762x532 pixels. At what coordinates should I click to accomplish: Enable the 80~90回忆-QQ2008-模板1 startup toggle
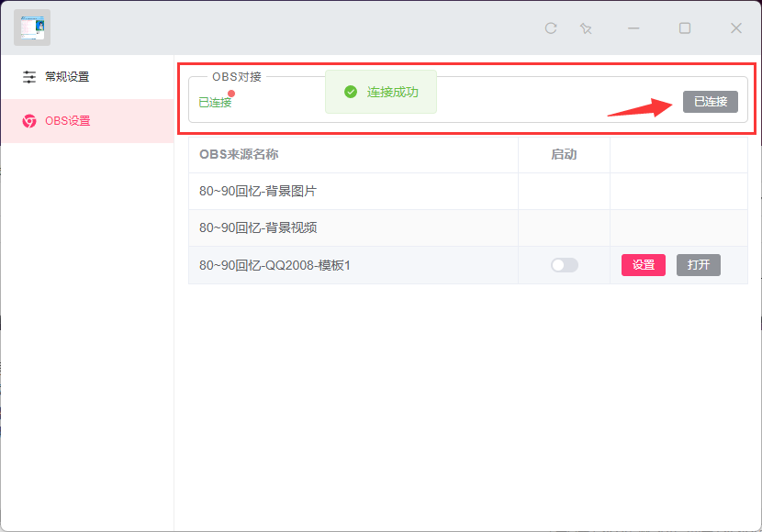[x=564, y=265]
